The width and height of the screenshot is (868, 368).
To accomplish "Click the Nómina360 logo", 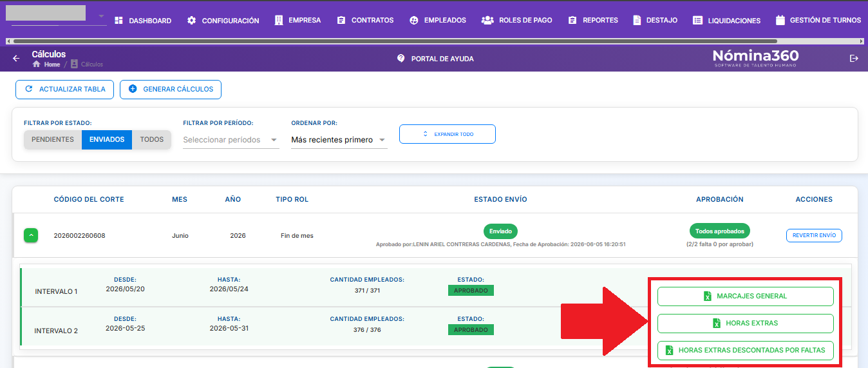I will point(755,57).
